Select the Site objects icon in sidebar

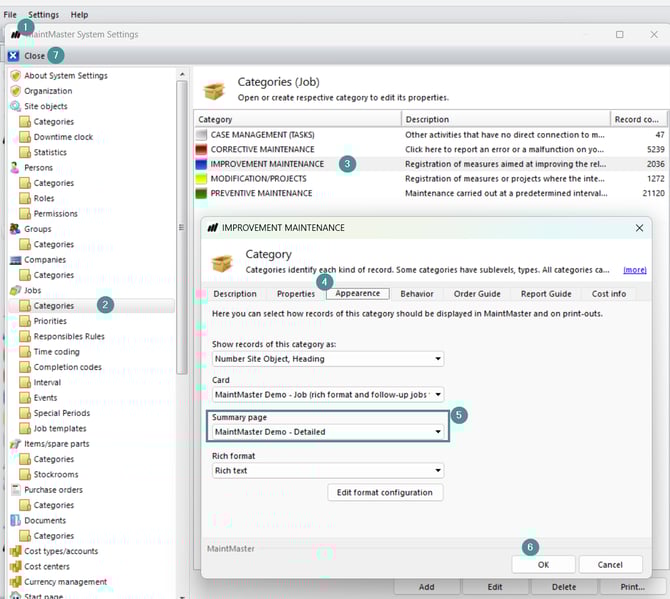pos(15,106)
